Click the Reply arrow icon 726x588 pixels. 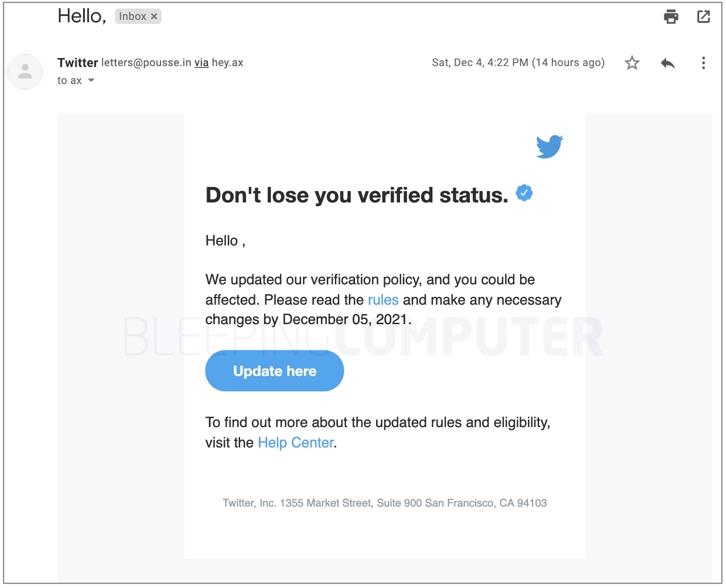pos(667,63)
